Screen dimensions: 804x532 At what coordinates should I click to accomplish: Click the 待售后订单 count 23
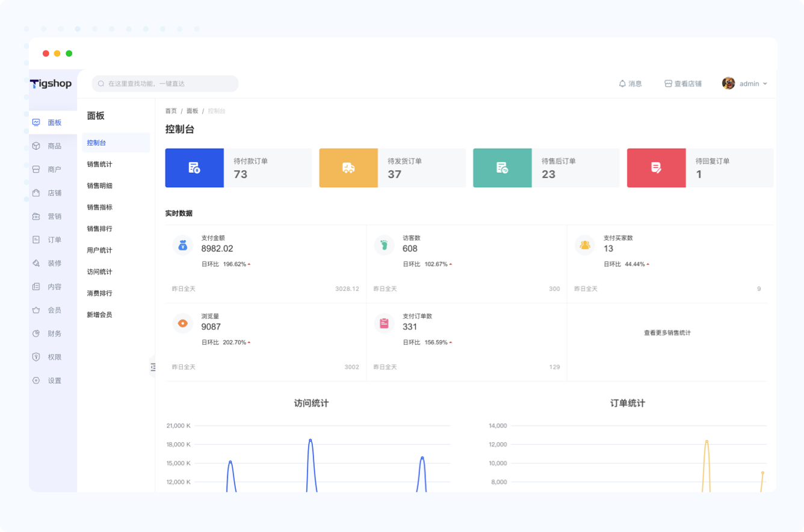pyautogui.click(x=549, y=175)
